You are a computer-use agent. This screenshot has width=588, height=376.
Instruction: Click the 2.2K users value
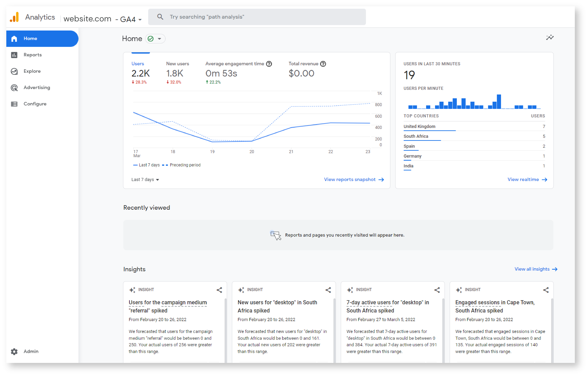click(140, 73)
